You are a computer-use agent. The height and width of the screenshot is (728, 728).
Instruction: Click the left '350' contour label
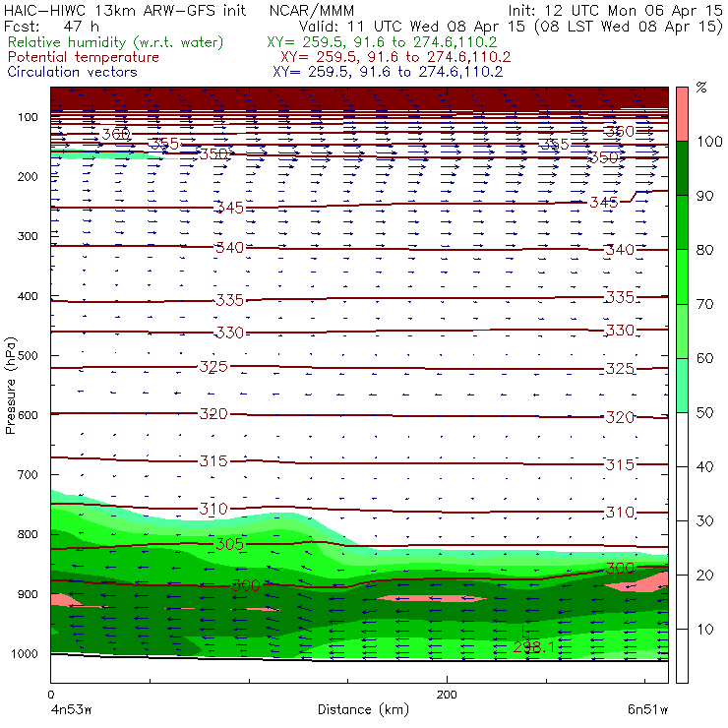pos(213,153)
